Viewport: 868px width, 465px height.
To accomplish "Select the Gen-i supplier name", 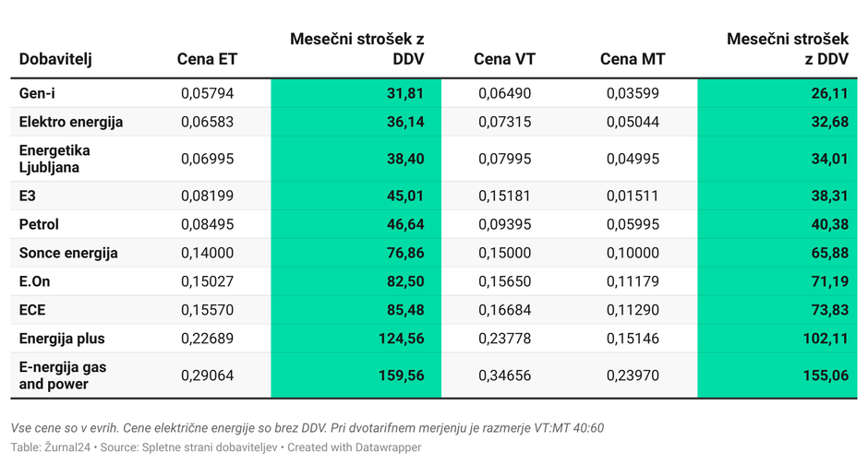I will 38,93.
